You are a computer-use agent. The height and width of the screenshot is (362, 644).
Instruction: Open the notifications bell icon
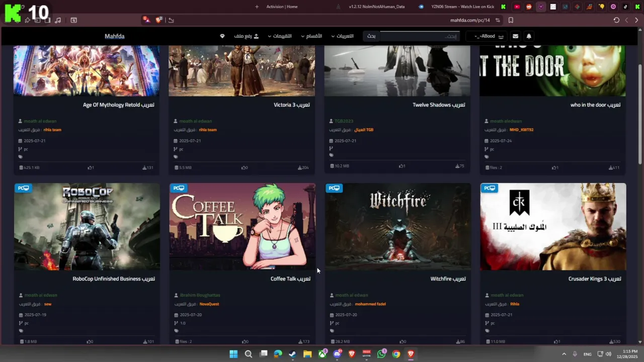pyautogui.click(x=529, y=36)
